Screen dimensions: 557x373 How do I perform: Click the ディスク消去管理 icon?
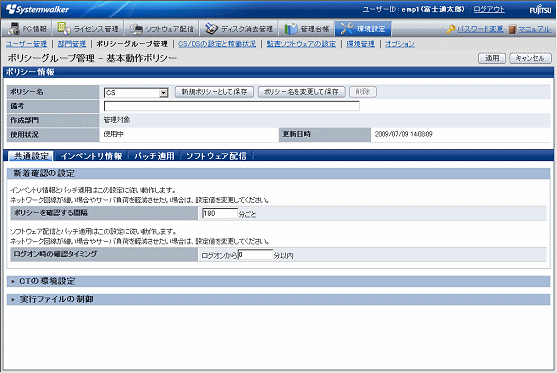[211, 29]
